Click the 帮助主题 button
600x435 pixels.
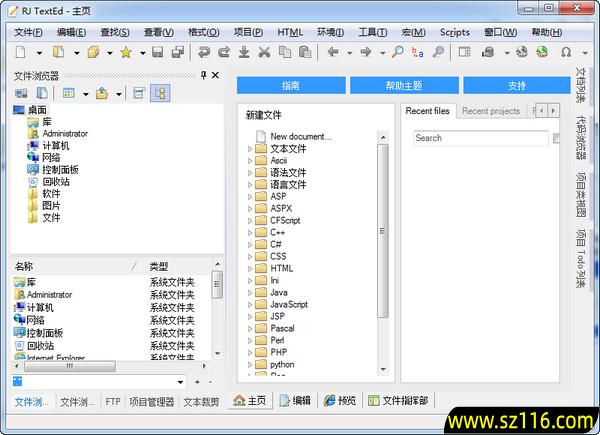[404, 85]
